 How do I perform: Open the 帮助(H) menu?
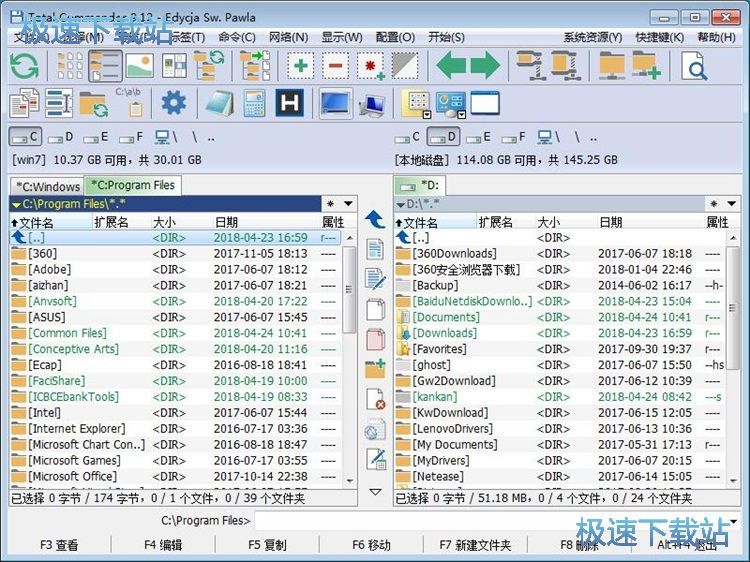(x=717, y=37)
